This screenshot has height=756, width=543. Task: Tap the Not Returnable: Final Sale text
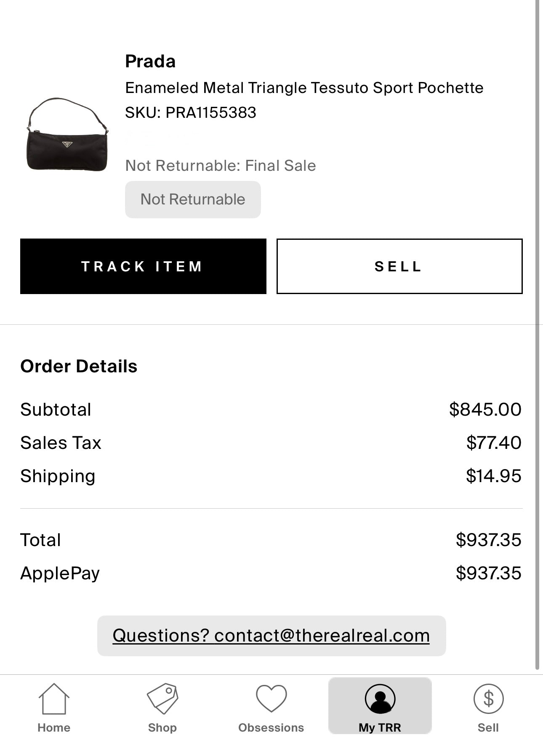[221, 166]
